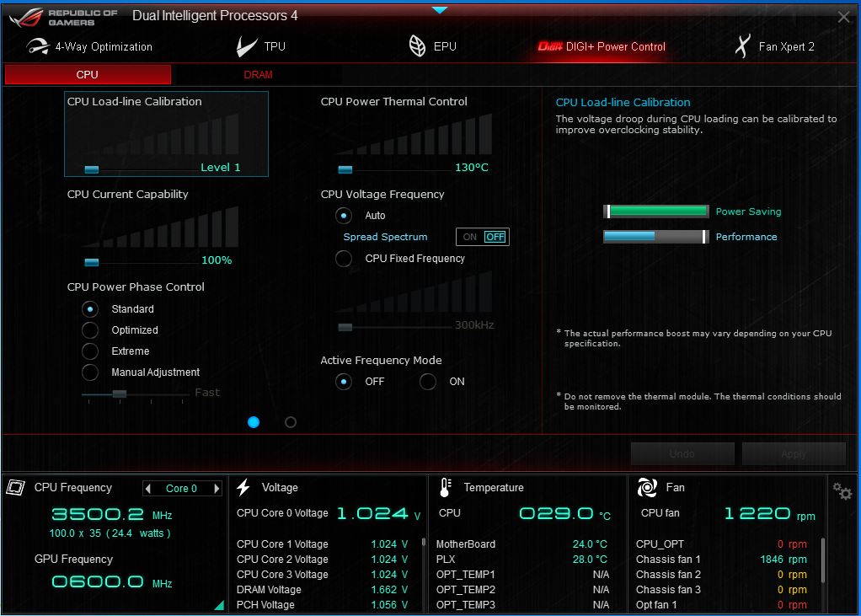Click the DIGI+ Power Control logo icon
Screen dimensions: 861x616
tap(550, 46)
